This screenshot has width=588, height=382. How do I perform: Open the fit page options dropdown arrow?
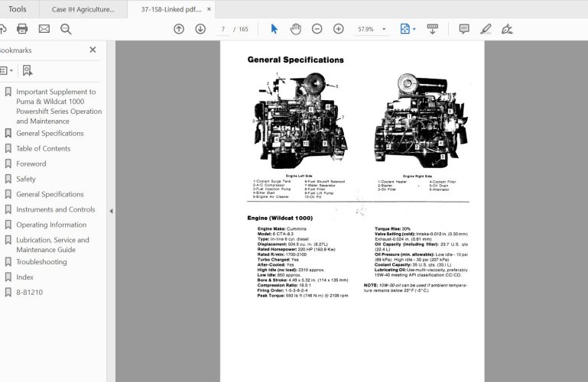(414, 29)
